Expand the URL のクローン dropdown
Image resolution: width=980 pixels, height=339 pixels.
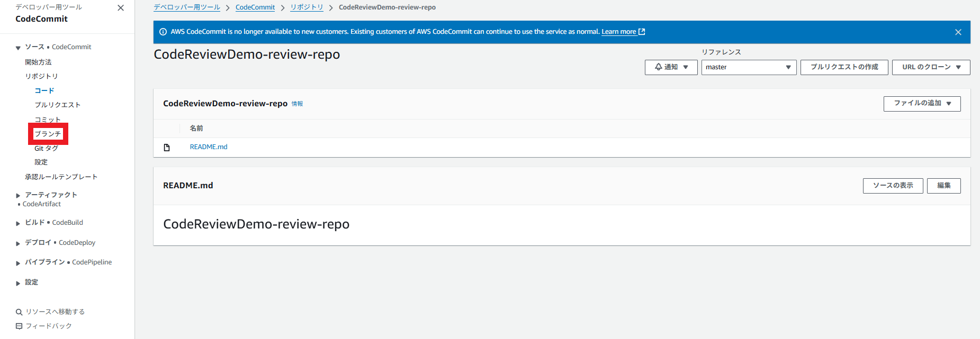pyautogui.click(x=931, y=67)
